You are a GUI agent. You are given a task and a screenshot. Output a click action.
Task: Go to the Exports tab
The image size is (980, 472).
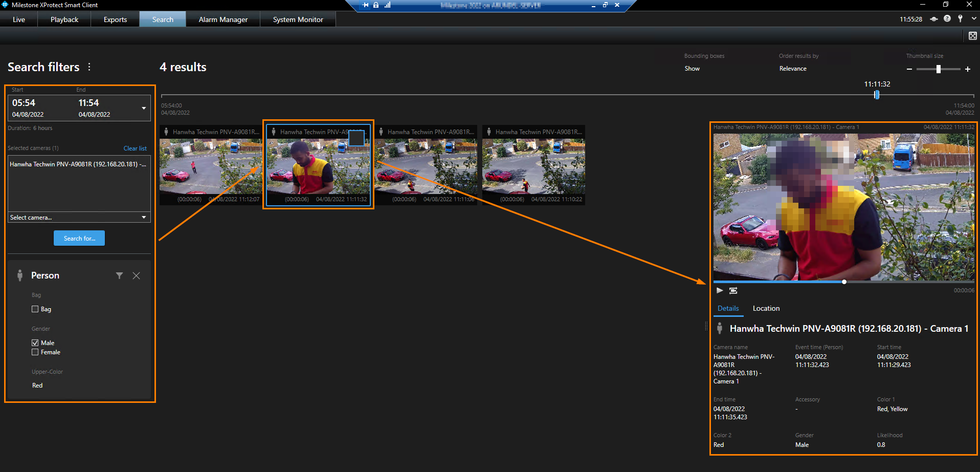tap(115, 19)
